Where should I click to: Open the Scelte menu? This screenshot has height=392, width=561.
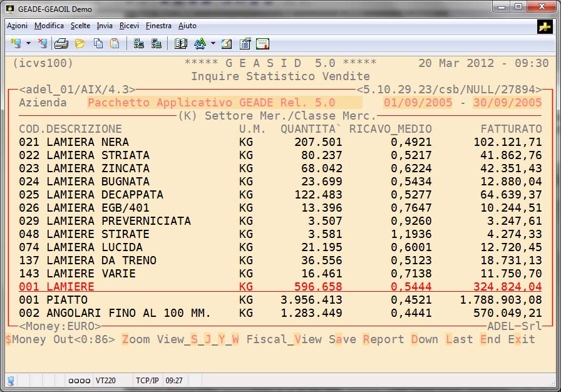point(80,26)
